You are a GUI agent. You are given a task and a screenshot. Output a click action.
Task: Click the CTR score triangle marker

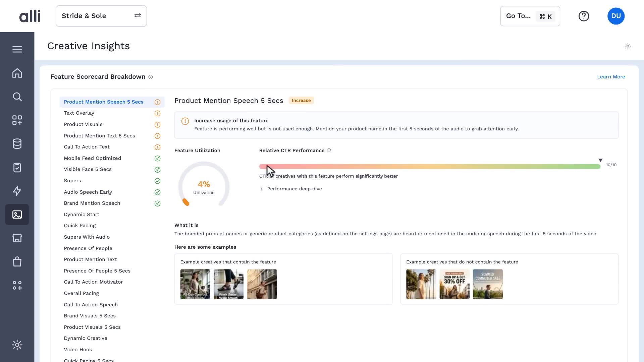point(600,160)
